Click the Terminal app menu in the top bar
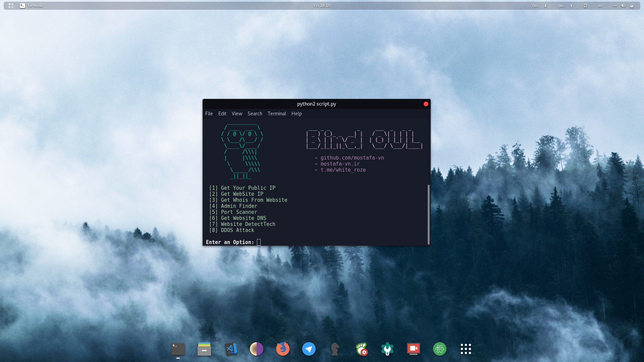This screenshot has height=362, width=644. [x=32, y=6]
